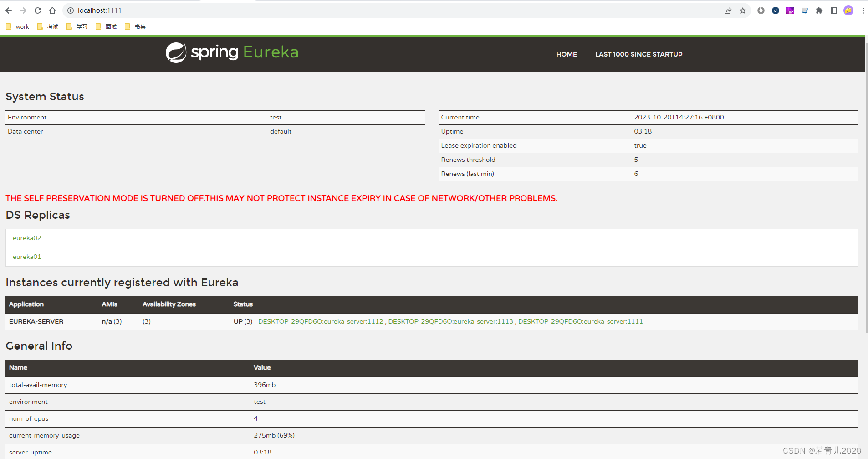Open the cheese profile avatar menu
Viewport: 868px width, 459px height.
coord(848,10)
